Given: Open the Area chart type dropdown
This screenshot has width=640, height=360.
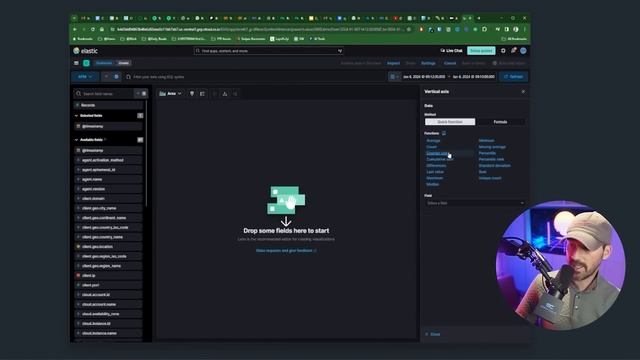Looking at the screenshot, I should (x=171, y=94).
